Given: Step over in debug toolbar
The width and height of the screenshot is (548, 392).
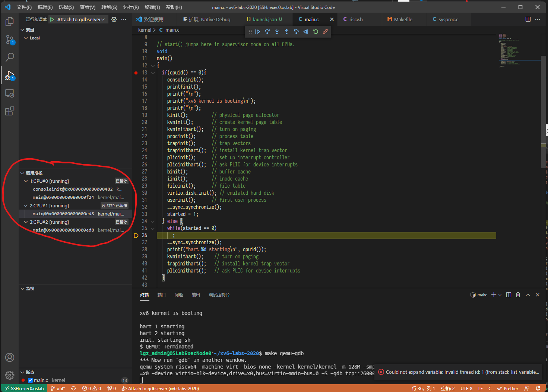Looking at the screenshot, I should click(x=267, y=32).
